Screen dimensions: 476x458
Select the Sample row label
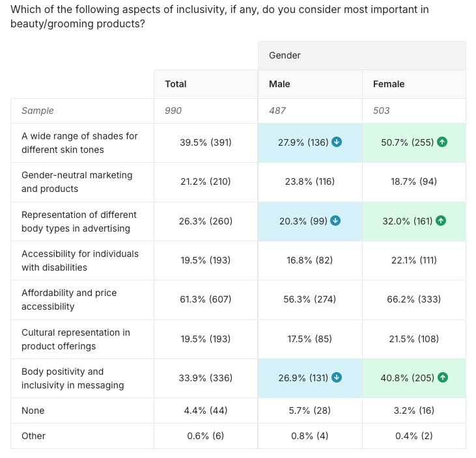coord(38,111)
